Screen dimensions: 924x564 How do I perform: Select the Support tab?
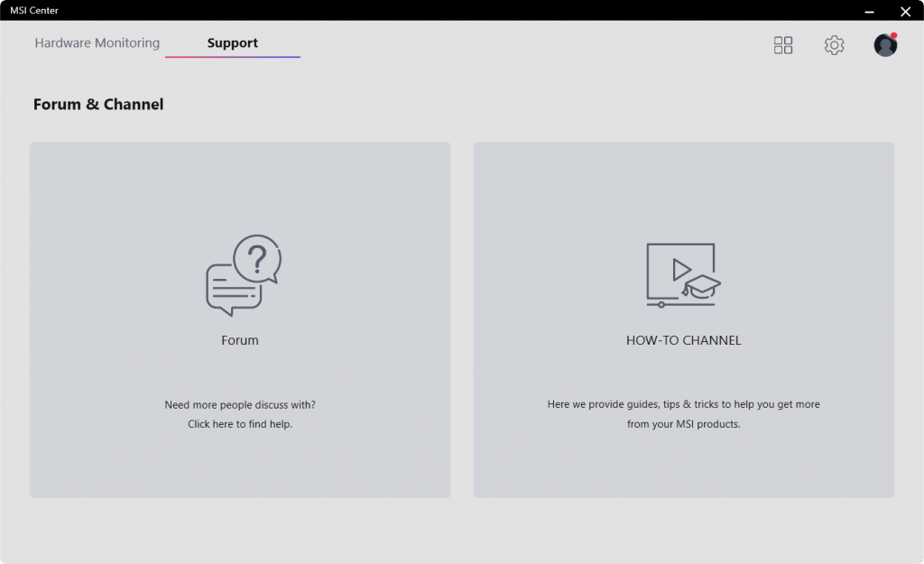(x=232, y=43)
